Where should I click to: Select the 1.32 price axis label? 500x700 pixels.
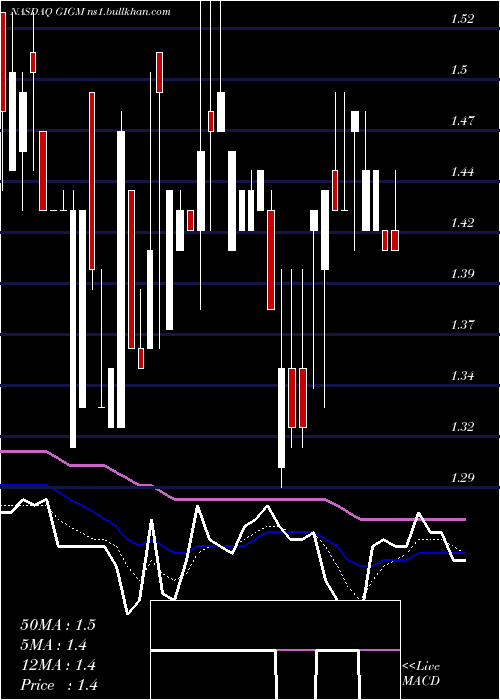[x=462, y=427]
